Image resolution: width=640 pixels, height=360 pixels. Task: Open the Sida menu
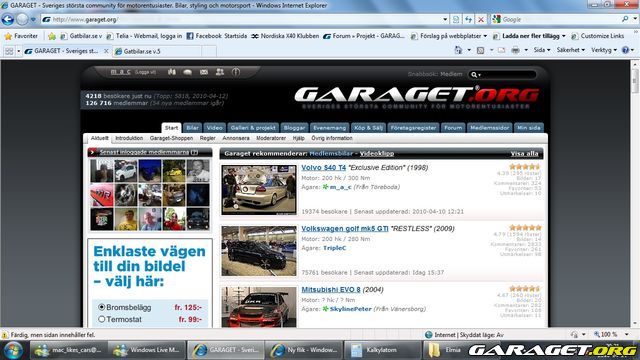tap(542, 50)
